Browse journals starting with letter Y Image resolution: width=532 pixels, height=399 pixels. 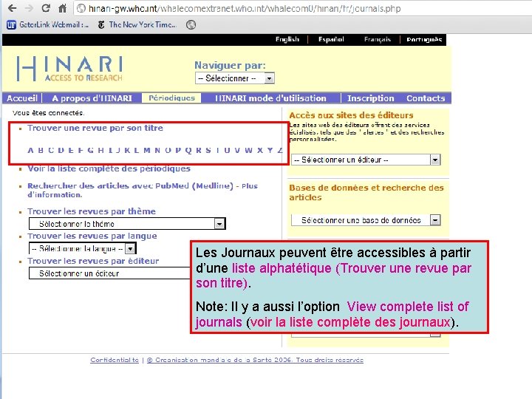270,150
